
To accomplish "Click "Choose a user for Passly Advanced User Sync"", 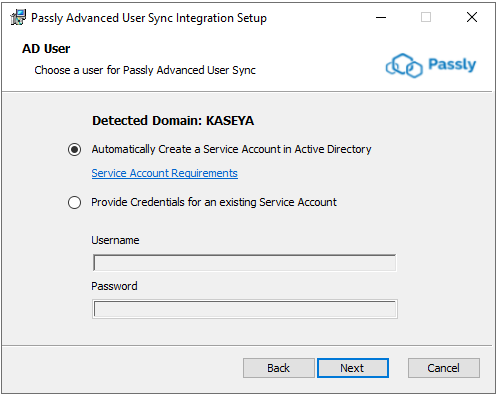I will click(x=145, y=70).
